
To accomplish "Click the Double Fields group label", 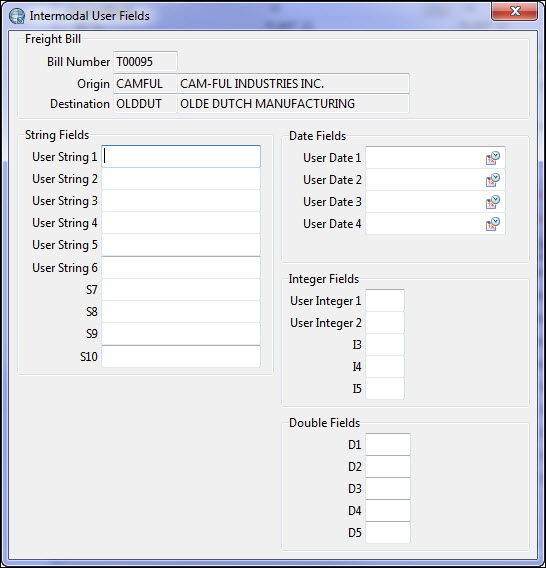I will point(324,423).
